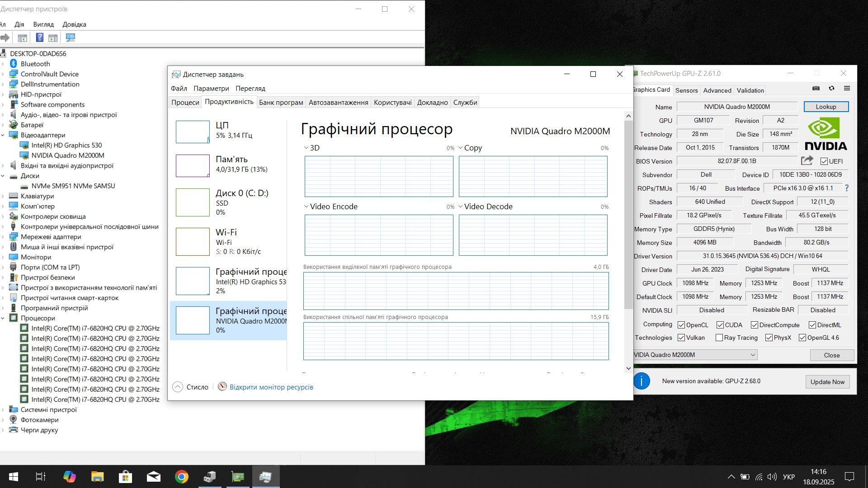Switch to the Служби tab

(465, 102)
